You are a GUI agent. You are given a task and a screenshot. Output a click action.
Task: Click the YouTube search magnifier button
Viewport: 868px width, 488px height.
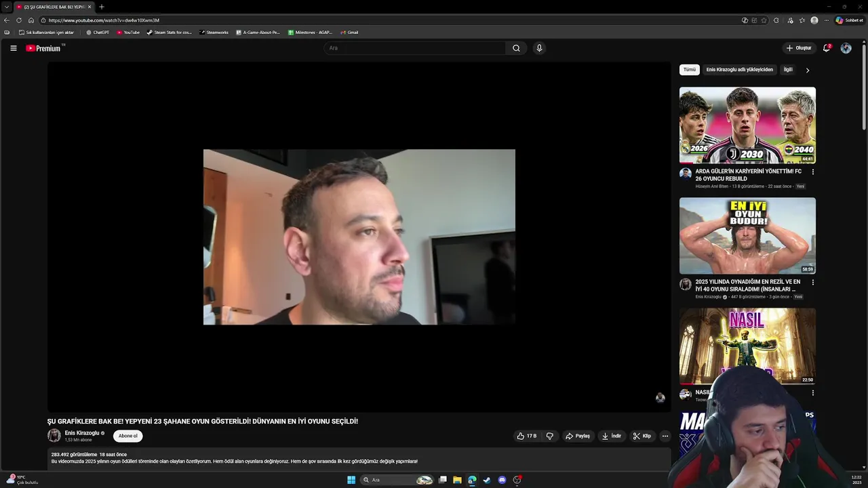click(x=516, y=48)
